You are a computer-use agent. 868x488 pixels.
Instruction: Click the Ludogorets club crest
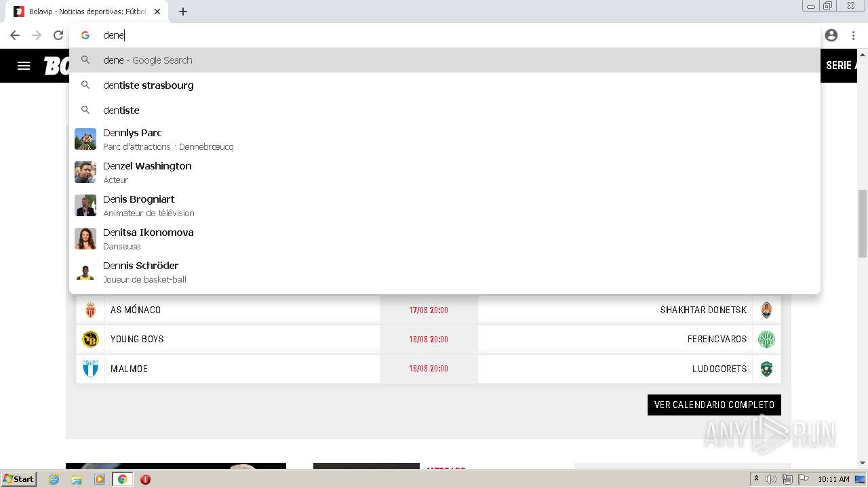point(766,369)
